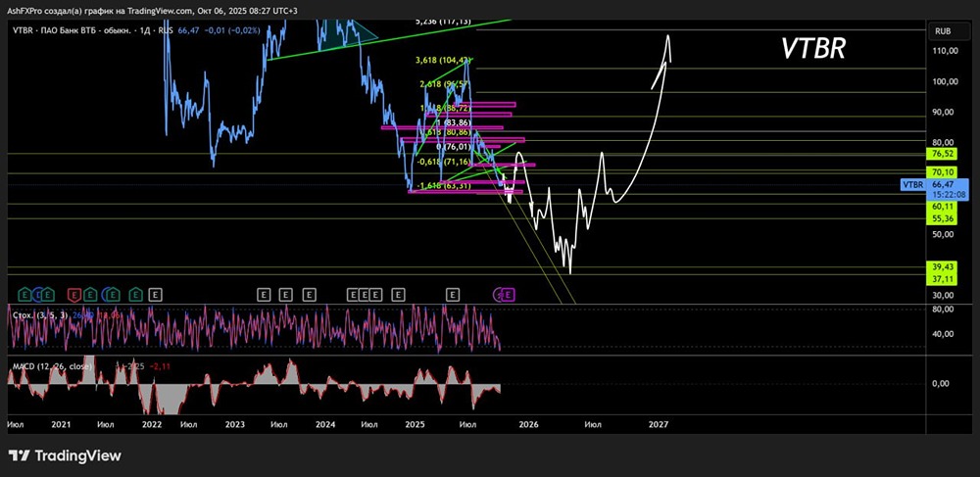Click the green 76,52 price level label
Viewport: 980px width, 477px height.
[942, 154]
